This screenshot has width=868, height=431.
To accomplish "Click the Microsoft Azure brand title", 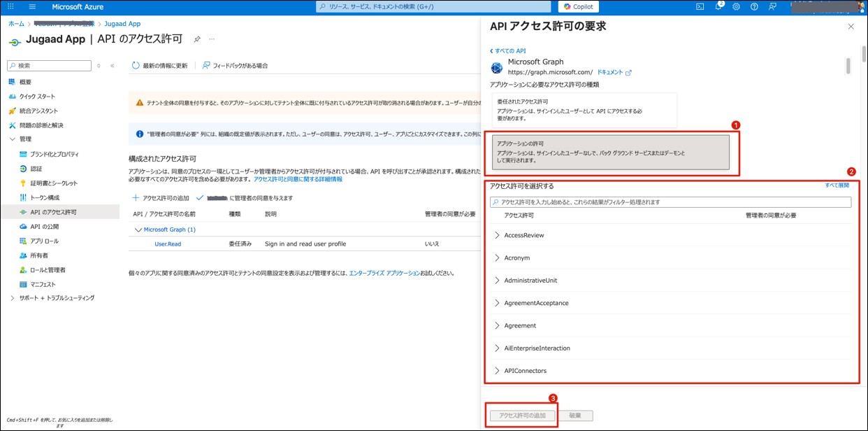I will [78, 6].
